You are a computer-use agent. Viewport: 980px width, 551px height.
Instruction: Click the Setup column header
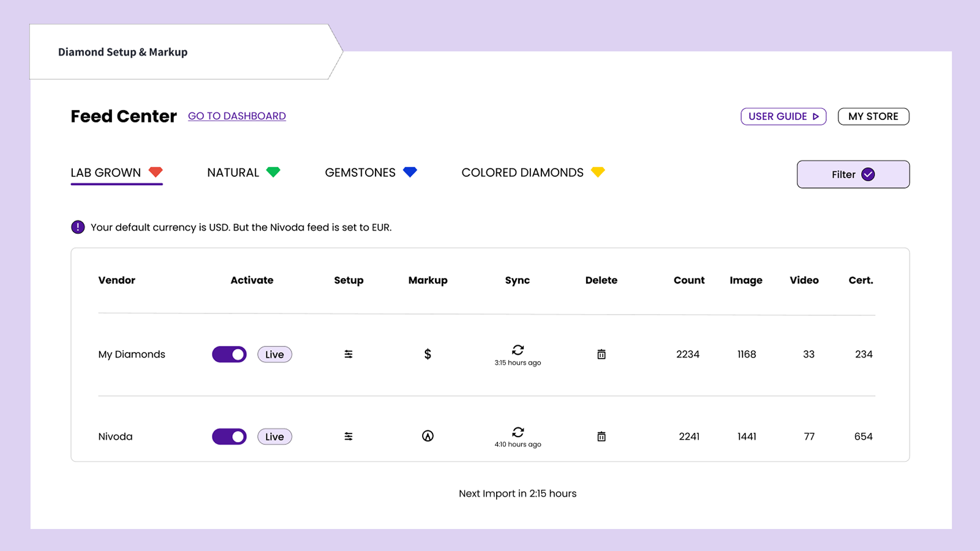pyautogui.click(x=349, y=280)
